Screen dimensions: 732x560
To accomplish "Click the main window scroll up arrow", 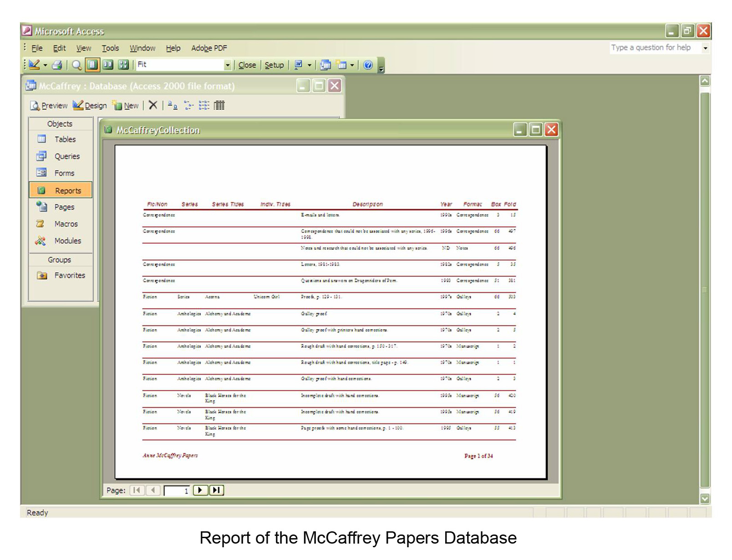I will click(x=705, y=81).
